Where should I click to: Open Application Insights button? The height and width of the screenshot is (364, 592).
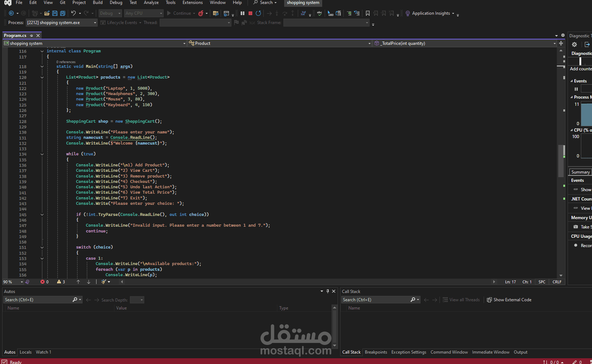point(431,13)
